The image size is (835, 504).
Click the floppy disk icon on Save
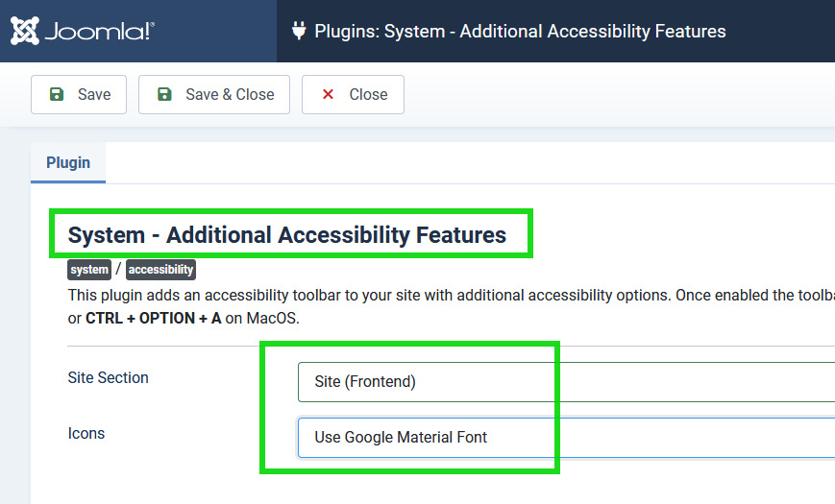tap(57, 94)
